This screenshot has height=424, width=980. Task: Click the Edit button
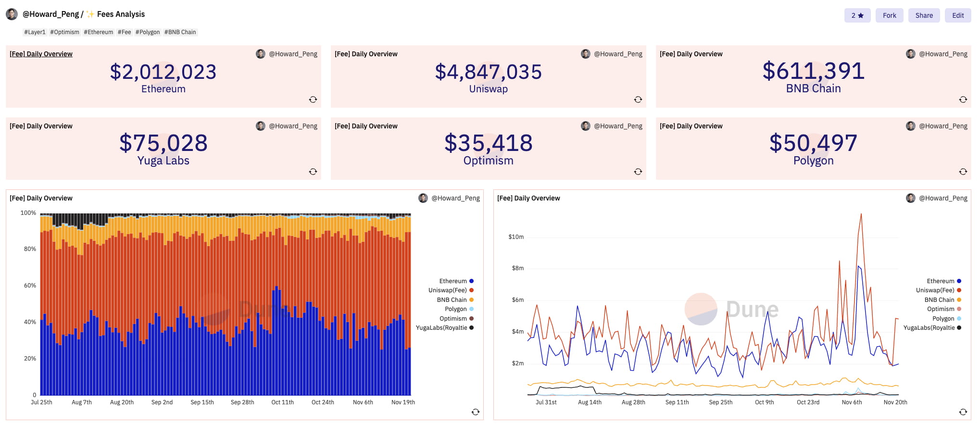[957, 15]
